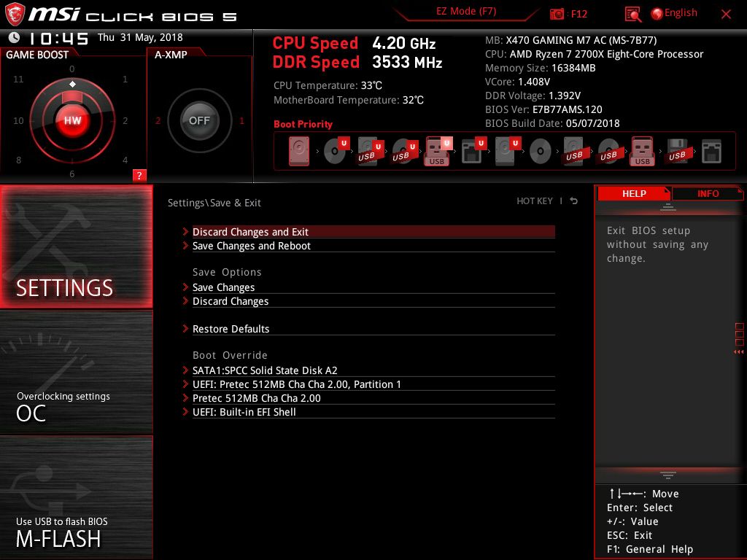Click the GAME BOOST panel title label
Viewport: 747px width, 560px height.
37,55
